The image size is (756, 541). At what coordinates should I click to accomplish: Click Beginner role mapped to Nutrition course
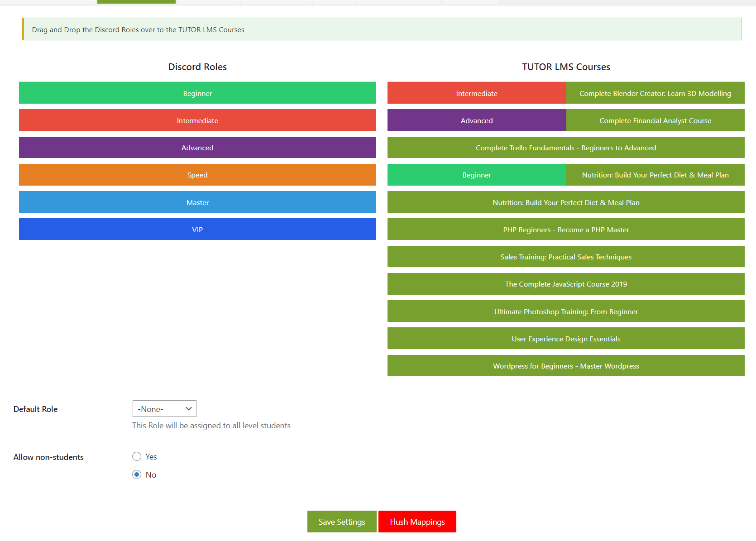point(476,175)
